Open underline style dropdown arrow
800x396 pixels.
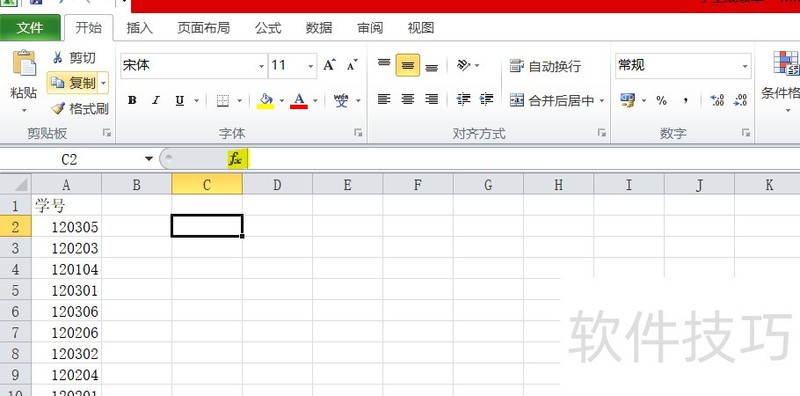tap(196, 101)
